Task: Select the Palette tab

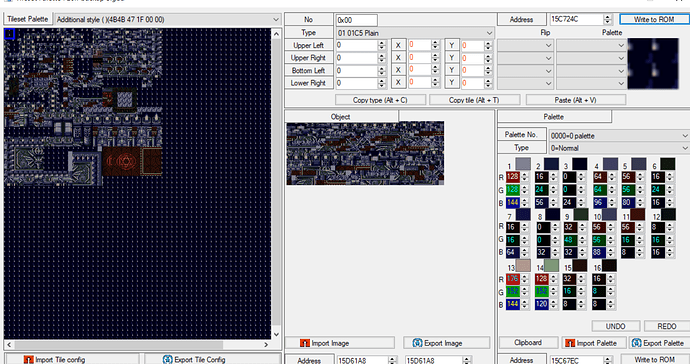Action: pos(554,117)
